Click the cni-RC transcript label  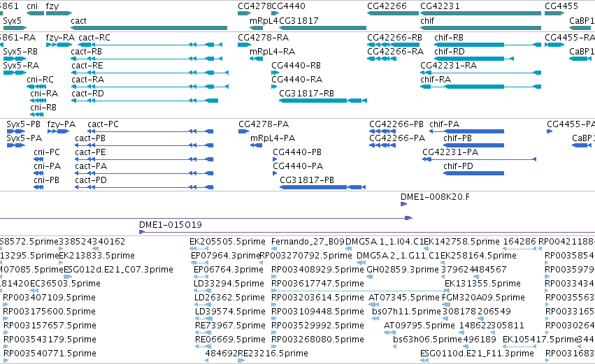pyautogui.click(x=41, y=80)
